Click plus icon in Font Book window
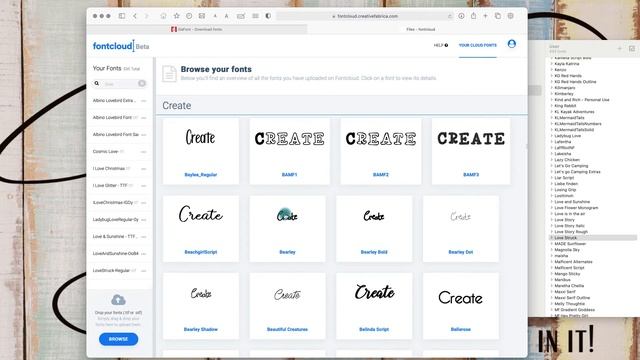The width and height of the screenshot is (640, 360). click(x=619, y=49)
